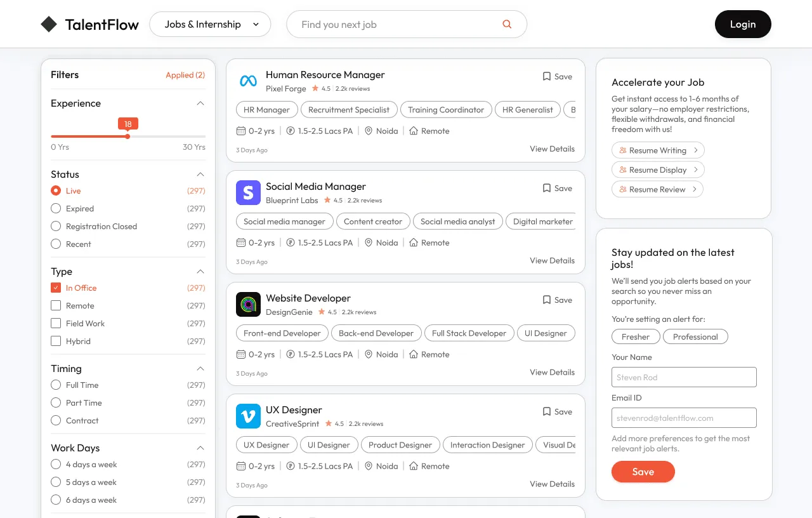Open View Details for Social Media Manager
This screenshot has width=812, height=518.
552,260
